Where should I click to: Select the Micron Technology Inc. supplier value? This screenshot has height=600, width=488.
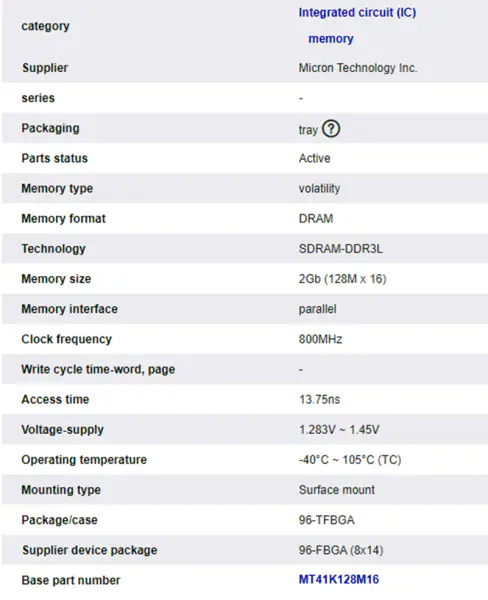coord(358,68)
